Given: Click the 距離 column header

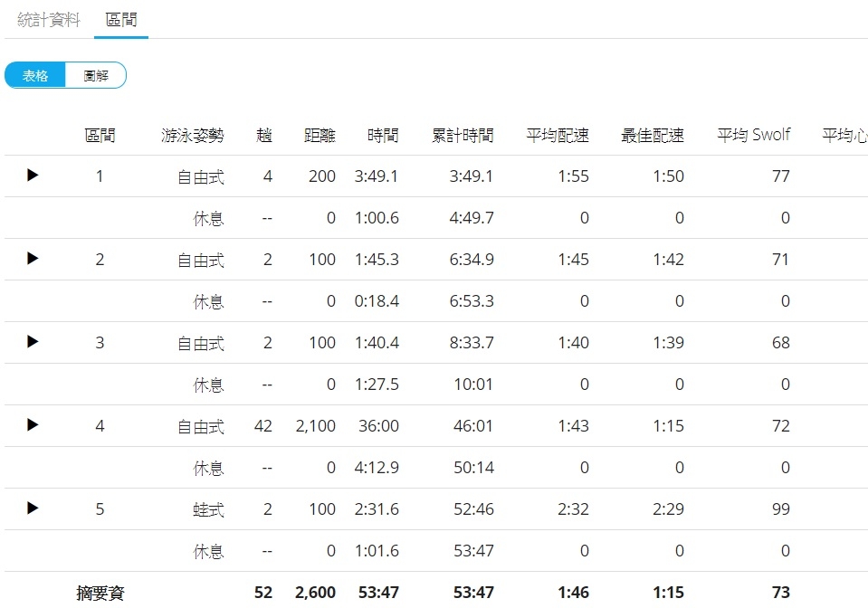Looking at the screenshot, I should (320, 135).
